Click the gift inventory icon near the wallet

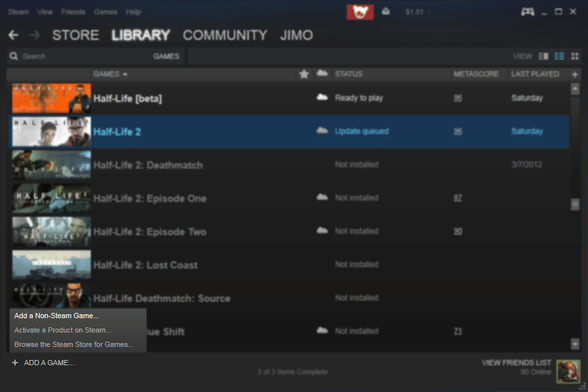point(385,11)
